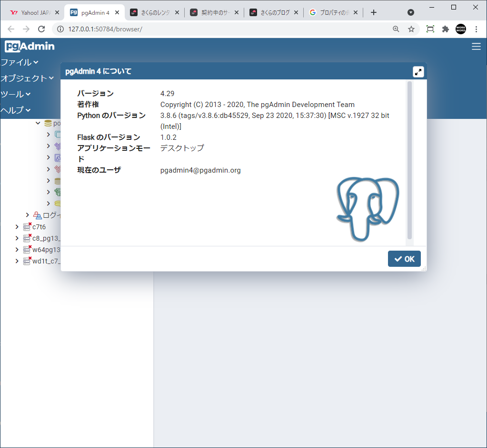Screen dimensions: 487x448
Task: Click the w64pg13 tree label
Action: [x=46, y=250]
